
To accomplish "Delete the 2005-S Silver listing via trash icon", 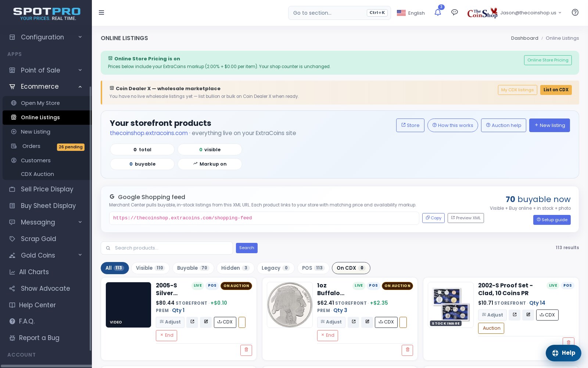I will point(246,350).
